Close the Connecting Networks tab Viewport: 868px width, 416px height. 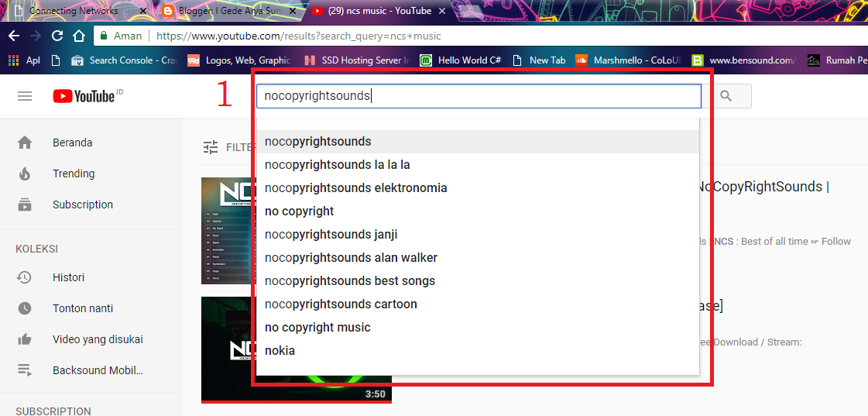143,11
